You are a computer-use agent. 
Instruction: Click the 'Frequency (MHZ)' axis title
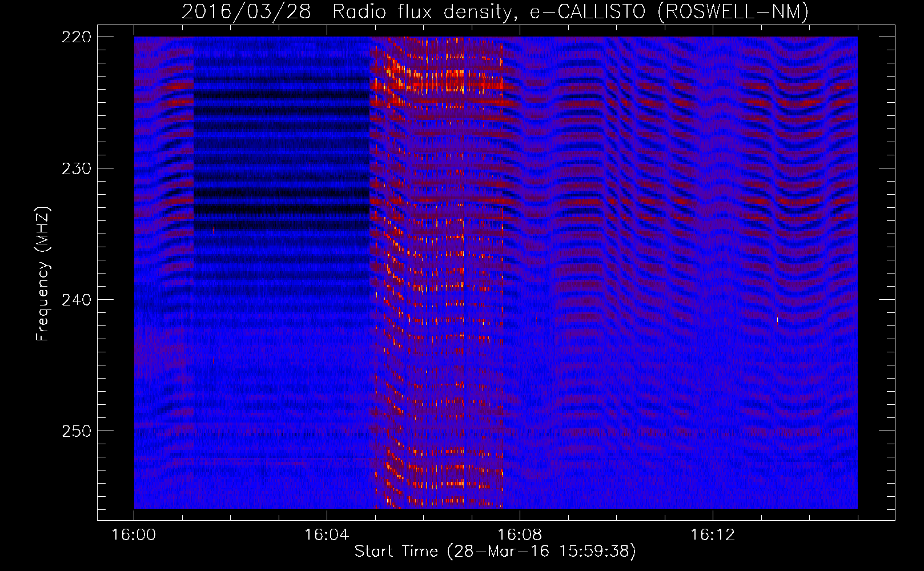[43, 274]
